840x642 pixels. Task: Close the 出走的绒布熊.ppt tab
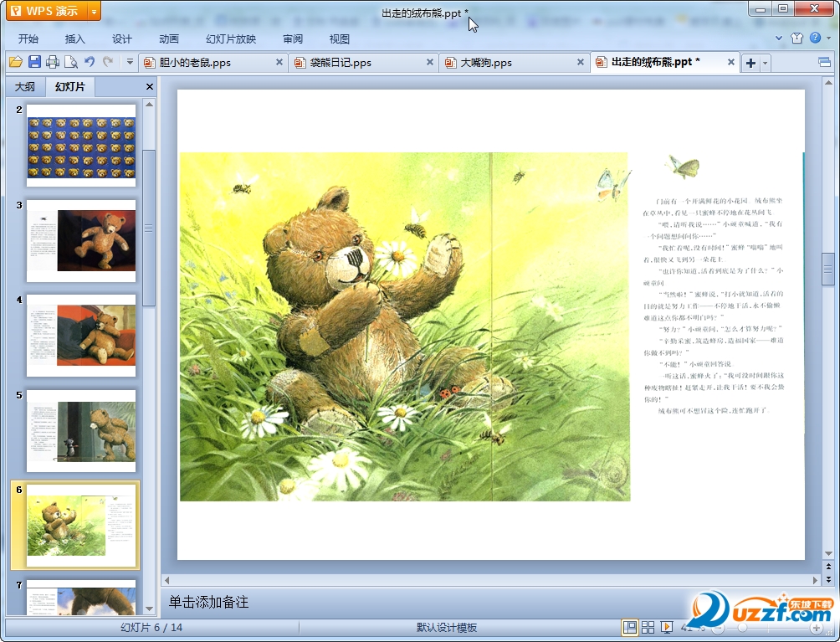[730, 62]
